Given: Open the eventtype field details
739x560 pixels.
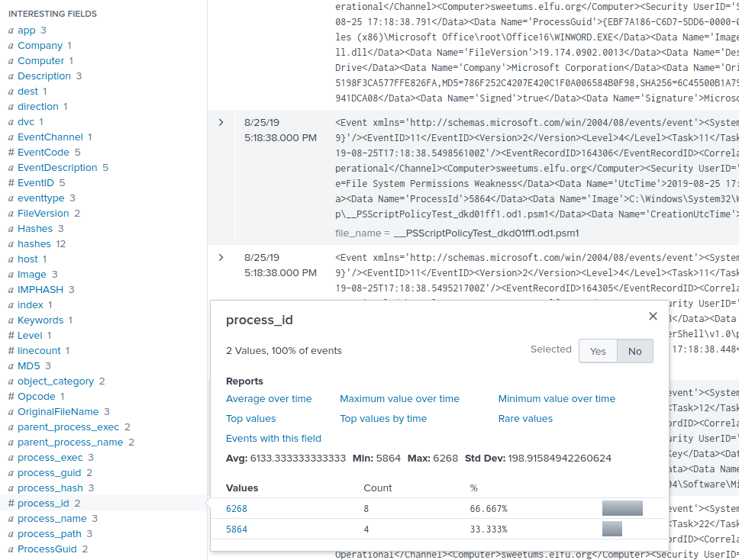Looking at the screenshot, I should pos(40,198).
